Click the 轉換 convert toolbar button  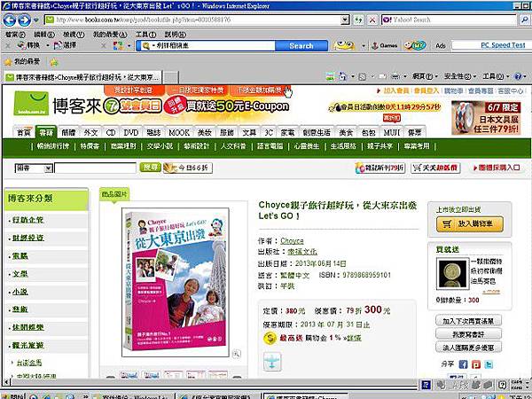29,45
